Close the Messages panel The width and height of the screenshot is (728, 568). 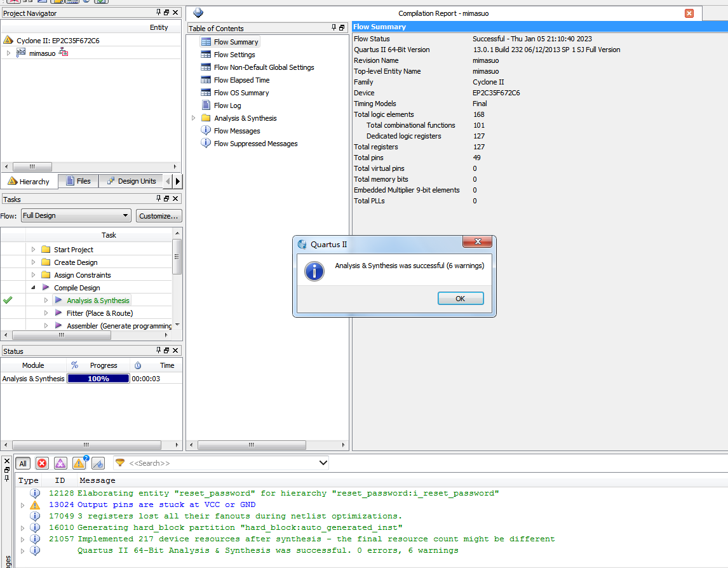pyautogui.click(x=7, y=461)
